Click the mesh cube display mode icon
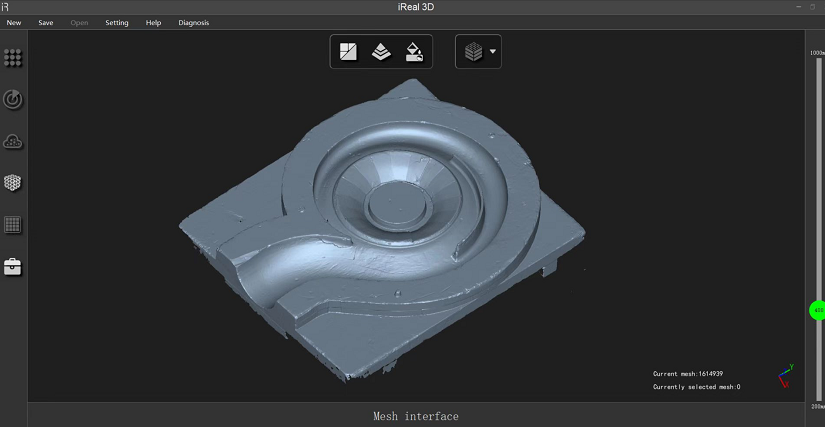Image resolution: width=825 pixels, height=427 pixels. pyautogui.click(x=474, y=52)
